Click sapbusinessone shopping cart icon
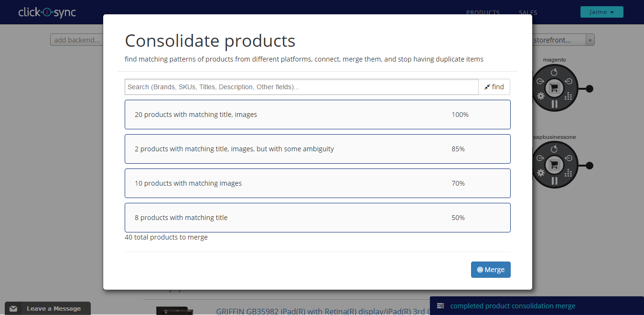644x315 pixels. click(554, 165)
